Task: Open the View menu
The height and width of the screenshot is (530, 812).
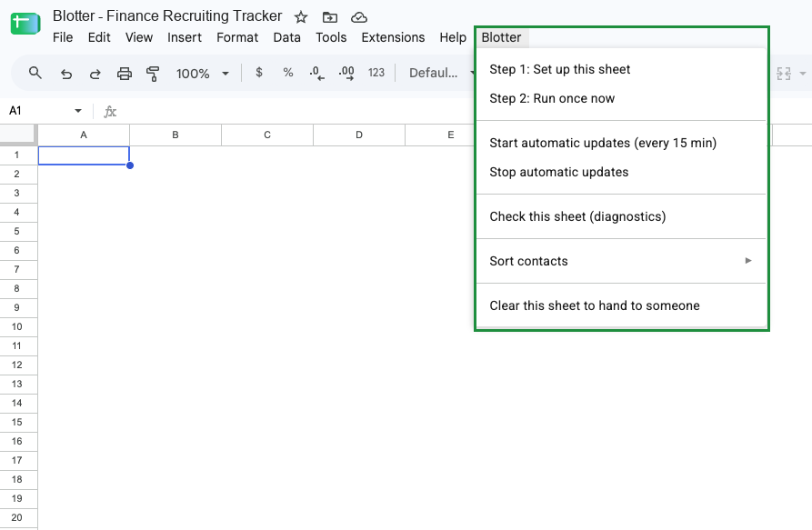Action: [x=139, y=37]
